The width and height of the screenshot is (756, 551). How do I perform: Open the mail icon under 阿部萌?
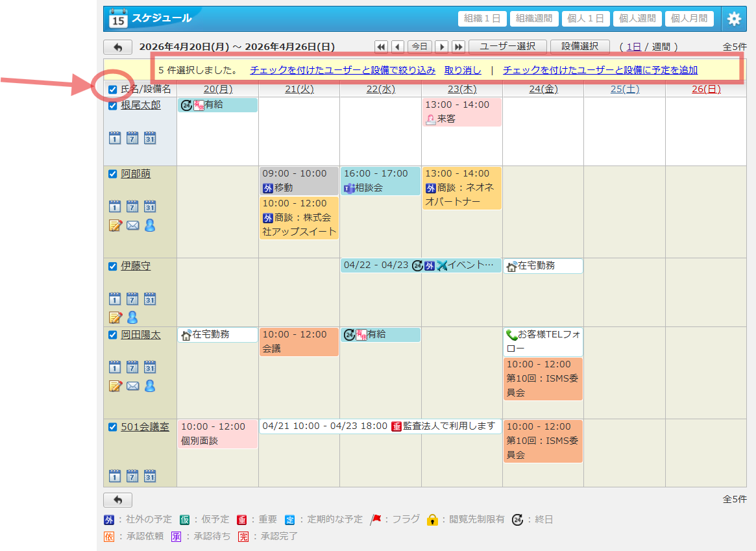click(x=132, y=225)
